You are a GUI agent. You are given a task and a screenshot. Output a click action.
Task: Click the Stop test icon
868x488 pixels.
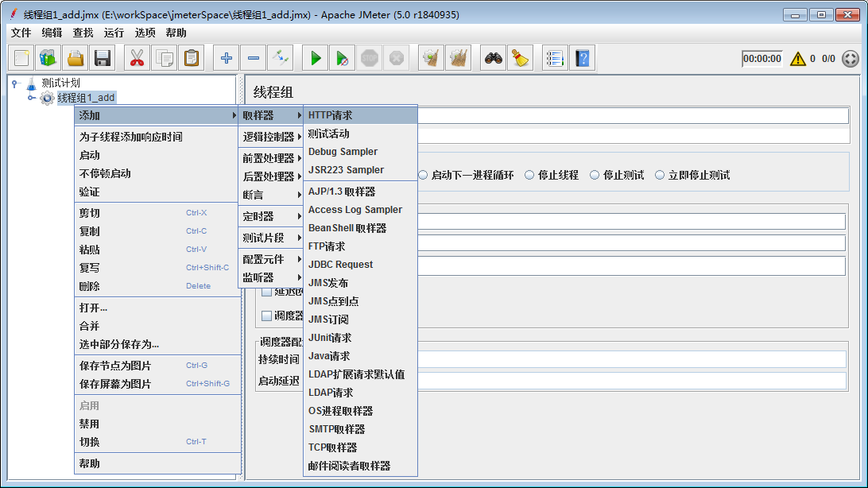370,58
